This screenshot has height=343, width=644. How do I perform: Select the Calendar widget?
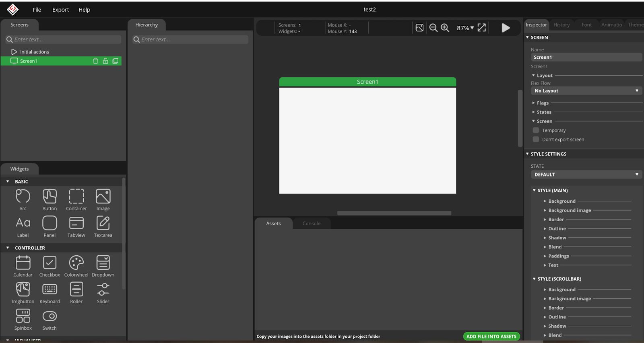pyautogui.click(x=23, y=266)
